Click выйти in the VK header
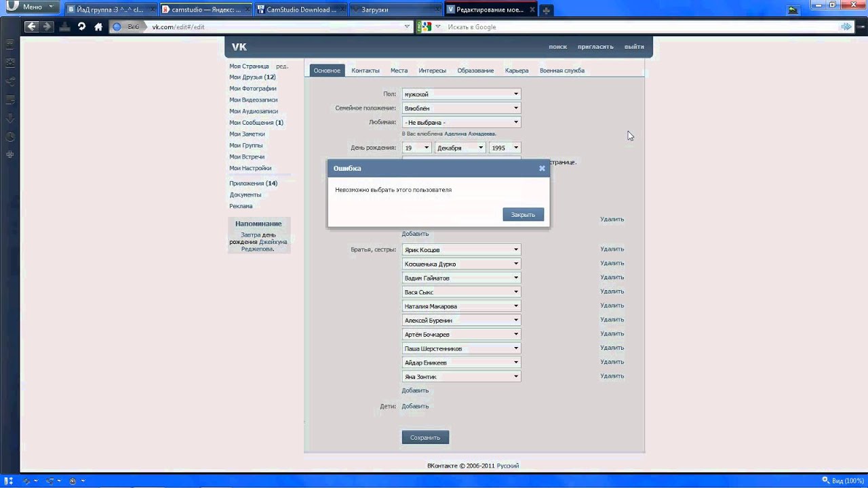This screenshot has width=868, height=488. 634,47
